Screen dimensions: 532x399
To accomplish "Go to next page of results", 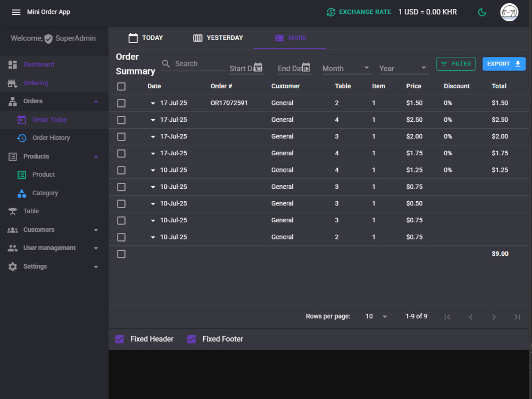I will coord(494,317).
